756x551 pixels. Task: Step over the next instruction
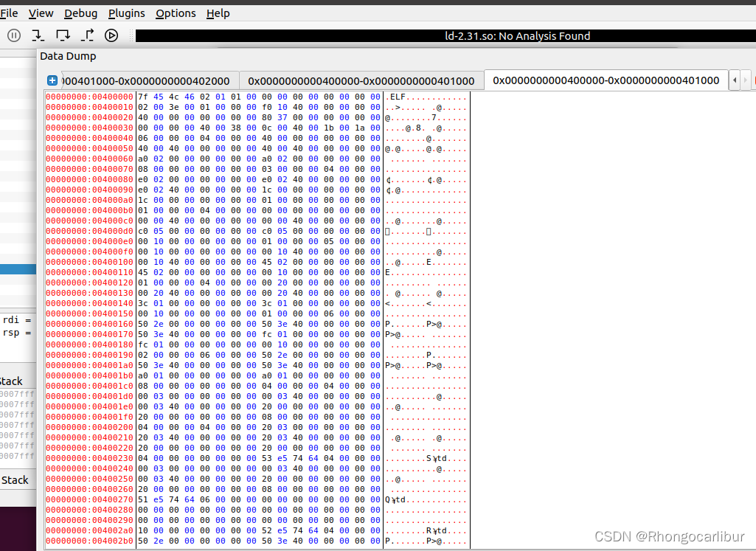pos(63,35)
